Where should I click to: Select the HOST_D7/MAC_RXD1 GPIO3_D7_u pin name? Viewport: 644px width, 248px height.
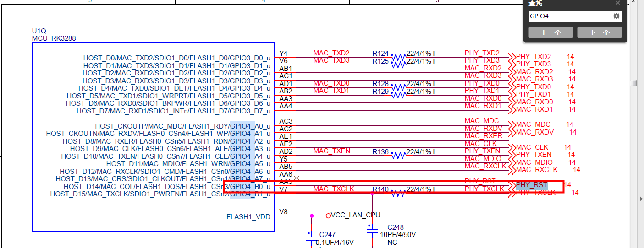(174, 111)
